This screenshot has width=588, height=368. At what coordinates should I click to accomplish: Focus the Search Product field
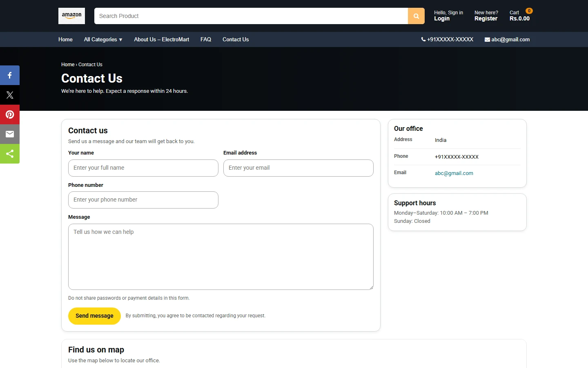tap(251, 16)
